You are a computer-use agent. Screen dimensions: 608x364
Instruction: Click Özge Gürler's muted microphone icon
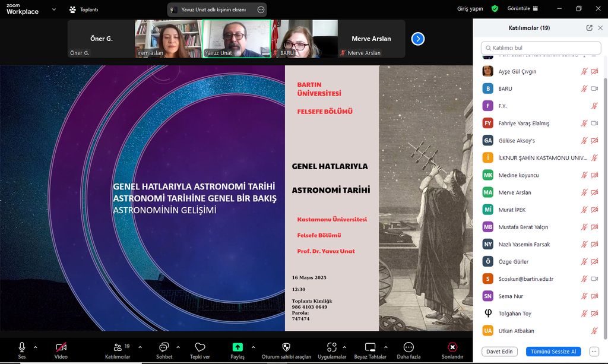(x=584, y=262)
